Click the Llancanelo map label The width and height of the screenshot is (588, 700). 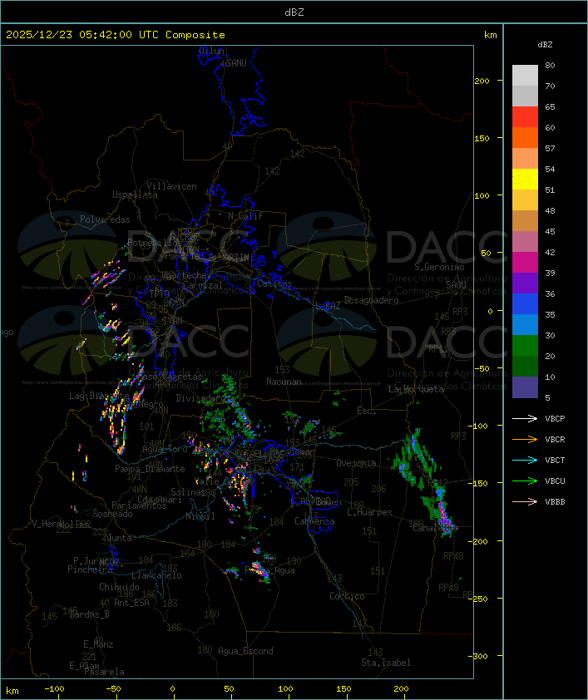point(156,576)
